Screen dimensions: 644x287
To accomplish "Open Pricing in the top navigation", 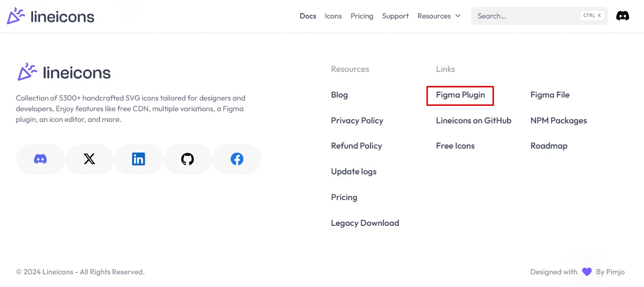I will [362, 16].
